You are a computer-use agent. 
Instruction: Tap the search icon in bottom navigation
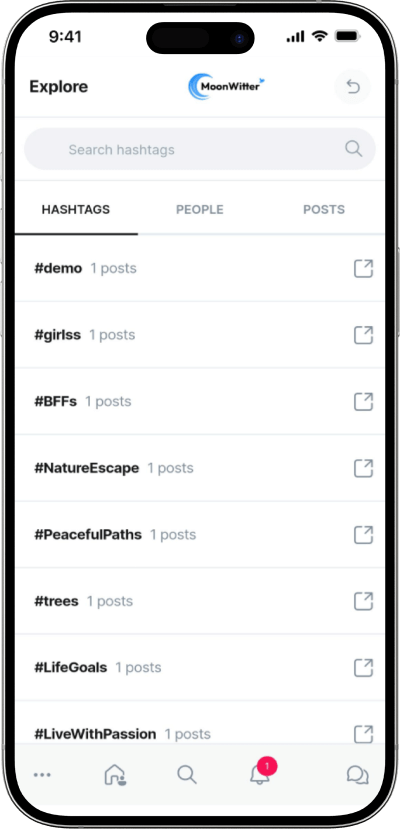187,775
